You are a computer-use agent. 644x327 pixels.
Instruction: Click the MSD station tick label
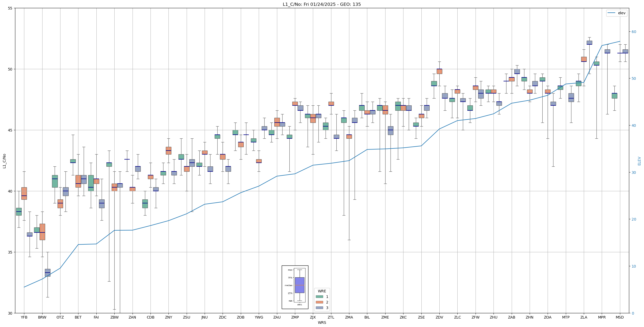tap(620, 317)
